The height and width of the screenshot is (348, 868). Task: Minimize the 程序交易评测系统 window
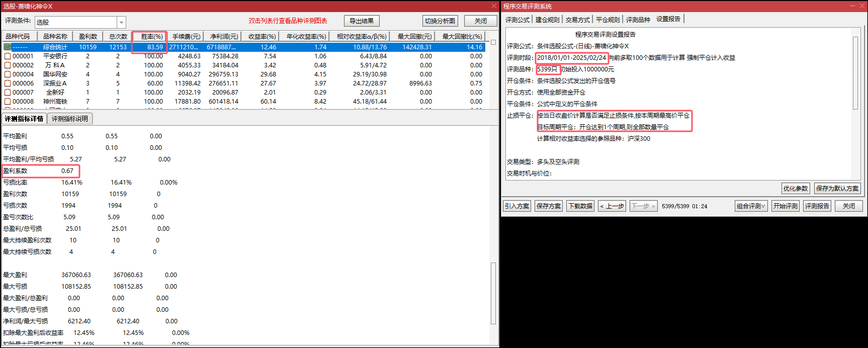point(853,6)
